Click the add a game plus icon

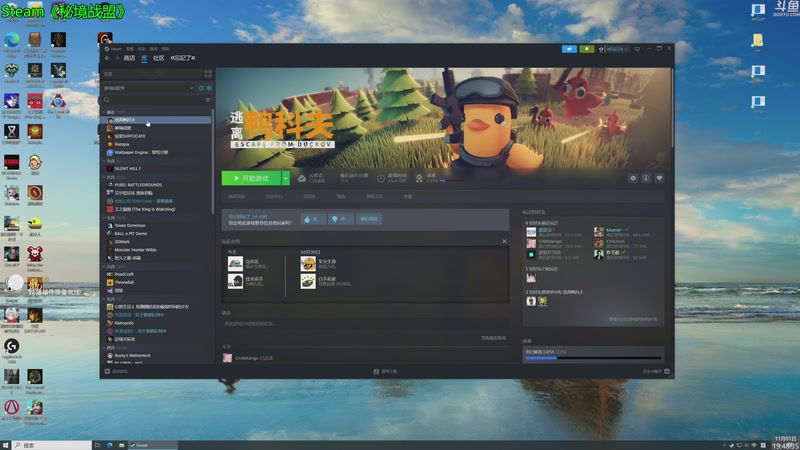click(107, 371)
